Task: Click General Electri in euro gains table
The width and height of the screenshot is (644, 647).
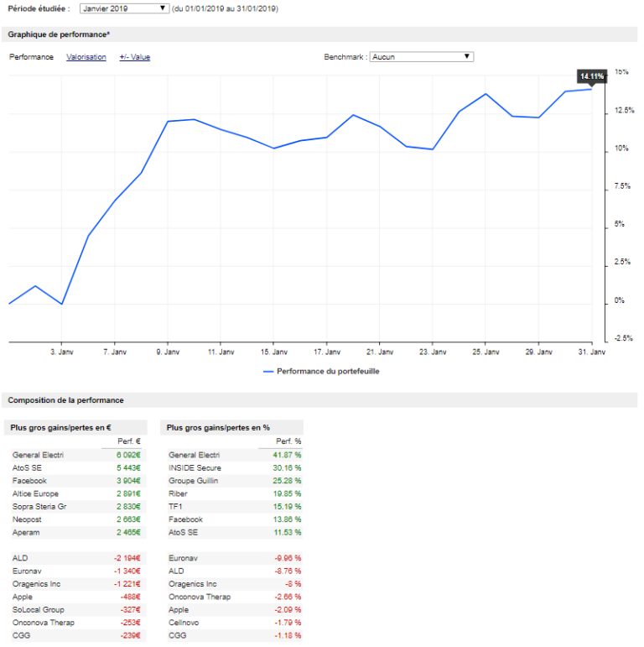Action: [x=39, y=455]
